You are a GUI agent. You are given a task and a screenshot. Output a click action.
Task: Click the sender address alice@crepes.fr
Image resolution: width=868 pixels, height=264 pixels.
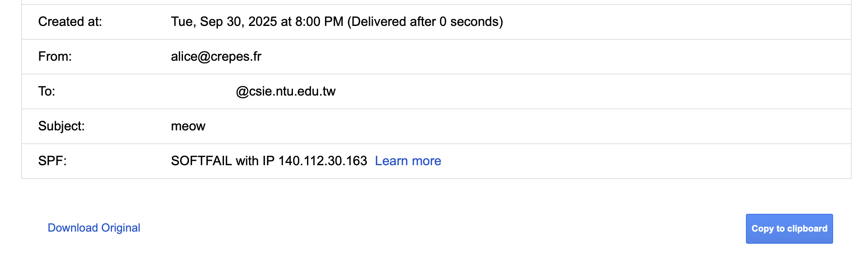[x=216, y=57]
